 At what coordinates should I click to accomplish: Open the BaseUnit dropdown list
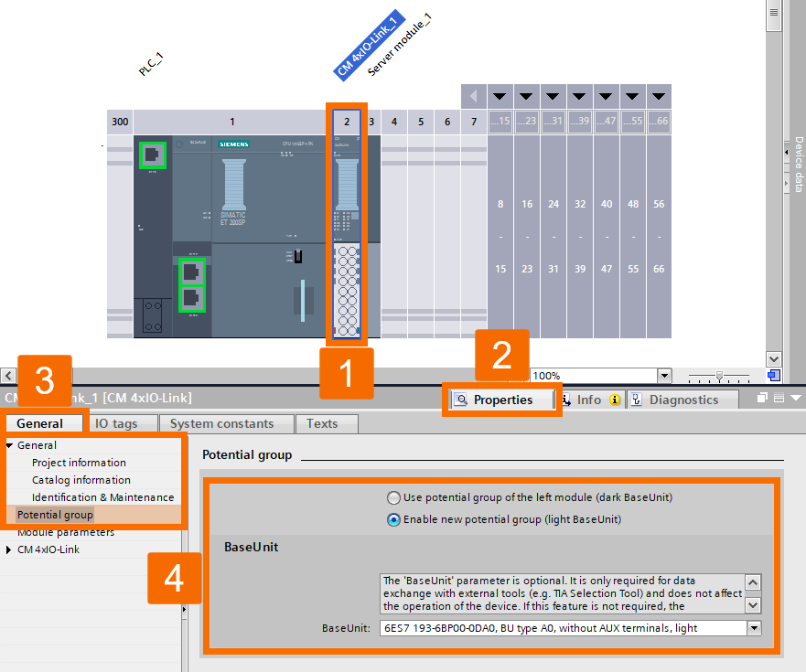(754, 628)
